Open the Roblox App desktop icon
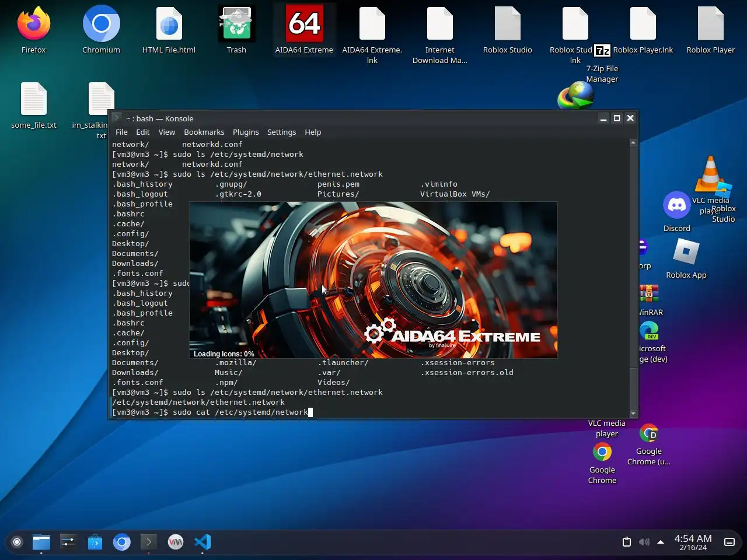 click(686, 251)
